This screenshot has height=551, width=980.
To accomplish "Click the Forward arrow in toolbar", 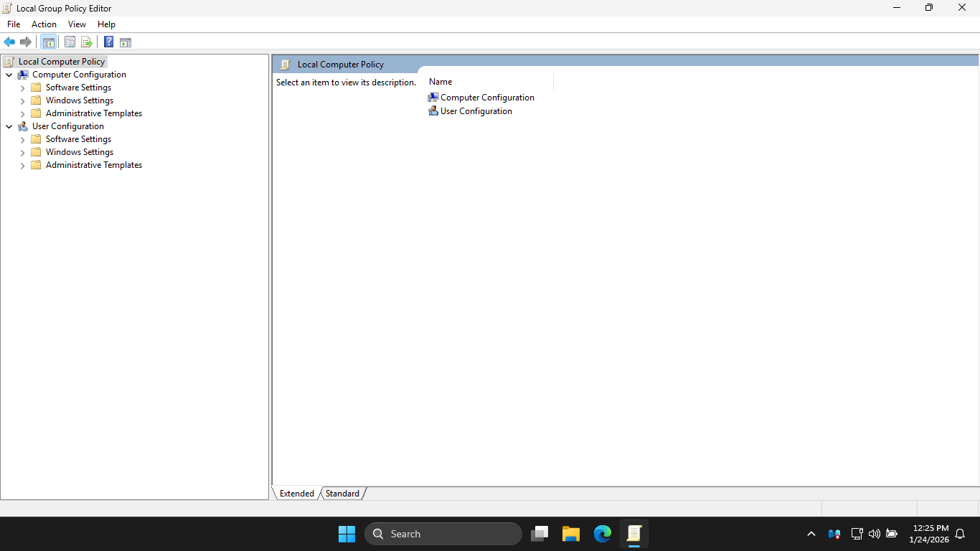I will [x=26, y=42].
